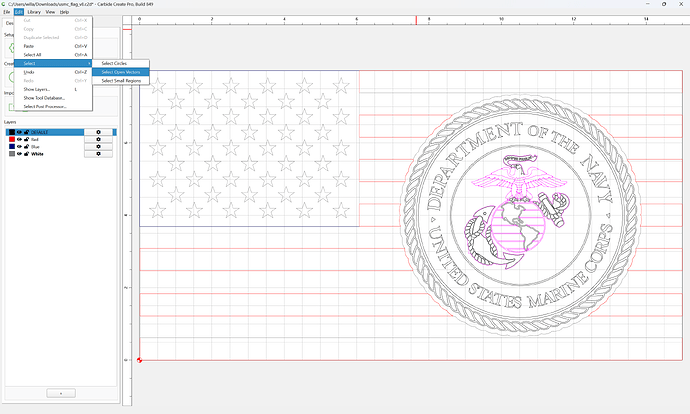
Task: Choose Undo from the Edit menu
Action: [53, 72]
